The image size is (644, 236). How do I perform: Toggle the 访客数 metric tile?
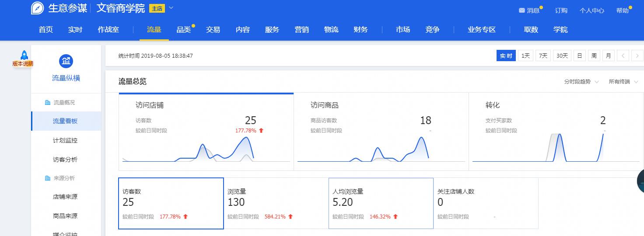pos(171,203)
